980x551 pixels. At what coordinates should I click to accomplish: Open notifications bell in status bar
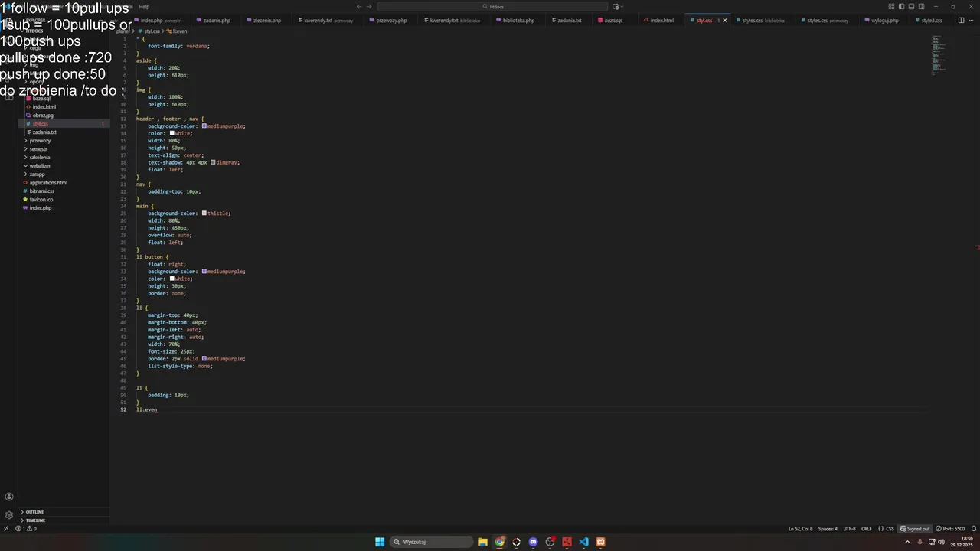coord(974,529)
